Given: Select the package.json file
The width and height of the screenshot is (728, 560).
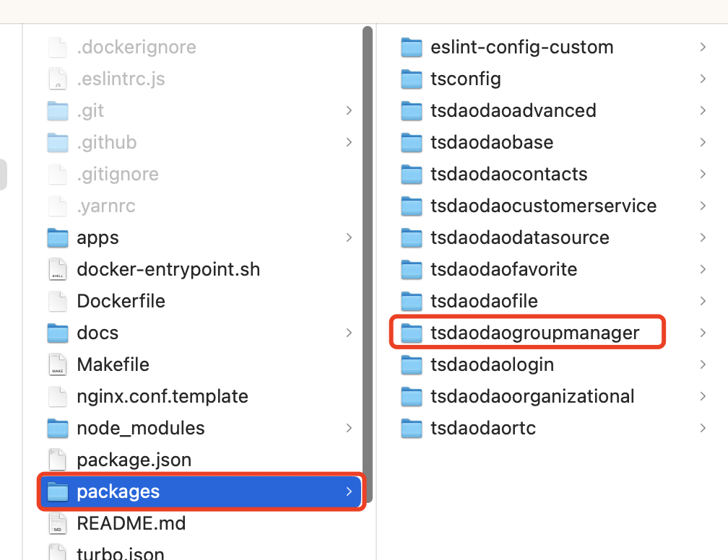Looking at the screenshot, I should [x=134, y=460].
